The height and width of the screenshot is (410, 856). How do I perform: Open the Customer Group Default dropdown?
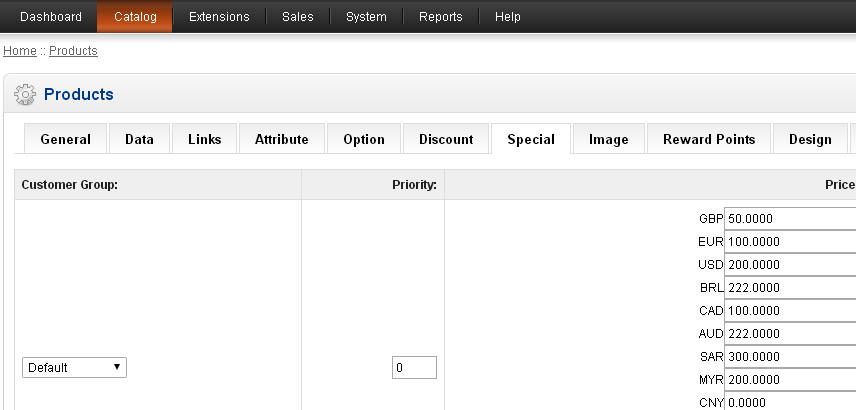point(74,368)
